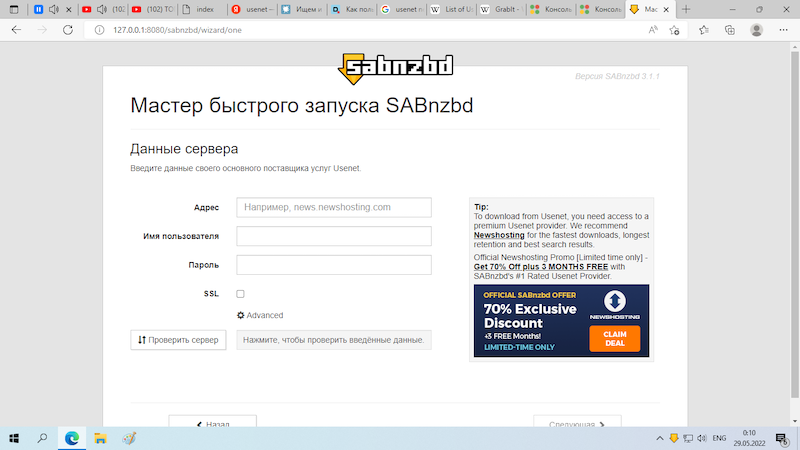Focus the Пароль password field
This screenshot has width=800, height=450.
click(333, 265)
